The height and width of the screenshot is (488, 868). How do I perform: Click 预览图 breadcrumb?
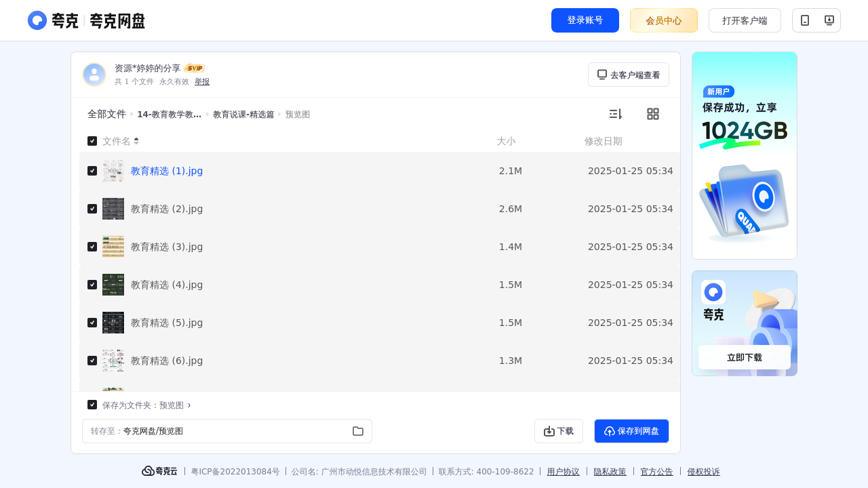(x=298, y=115)
